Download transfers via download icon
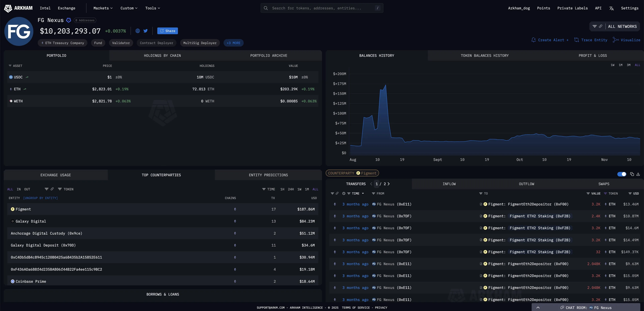644x311 pixels. pos(638,174)
